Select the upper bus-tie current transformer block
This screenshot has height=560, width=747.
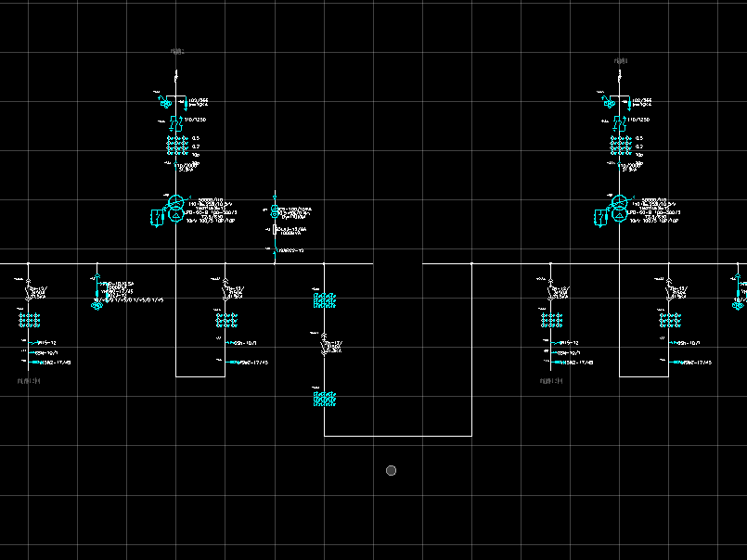[324, 299]
